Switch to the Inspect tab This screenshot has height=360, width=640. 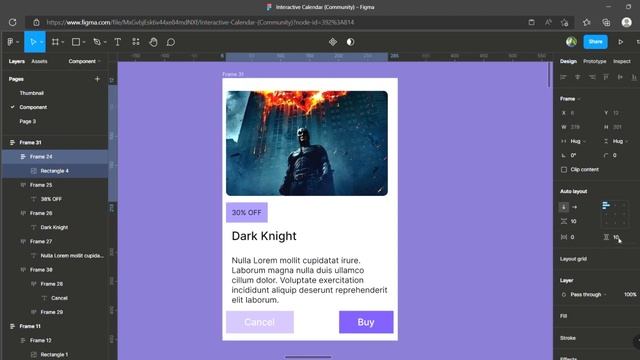click(622, 61)
